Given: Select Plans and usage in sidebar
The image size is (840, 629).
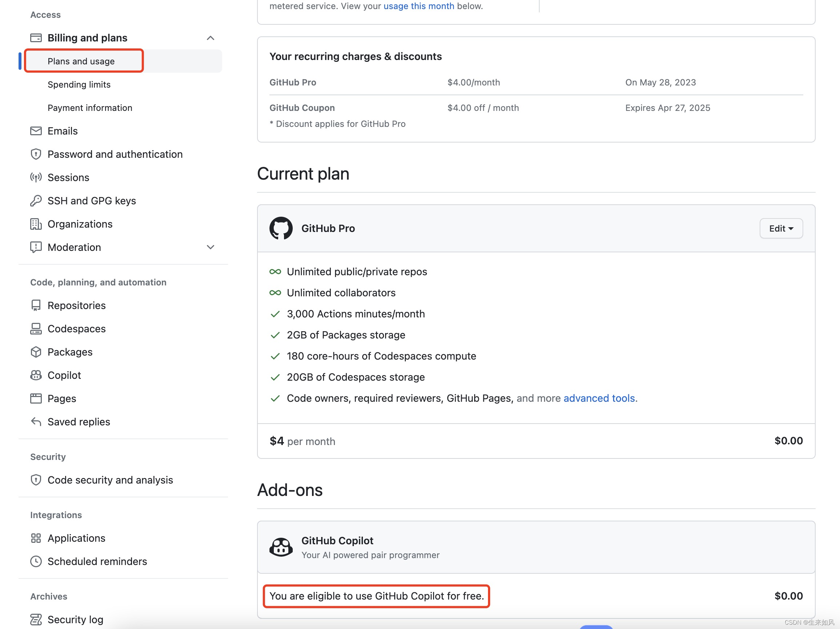Looking at the screenshot, I should click(x=81, y=61).
